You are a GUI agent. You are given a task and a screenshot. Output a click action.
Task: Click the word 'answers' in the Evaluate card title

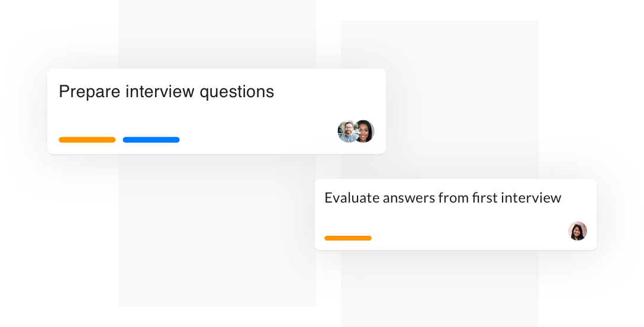click(408, 199)
